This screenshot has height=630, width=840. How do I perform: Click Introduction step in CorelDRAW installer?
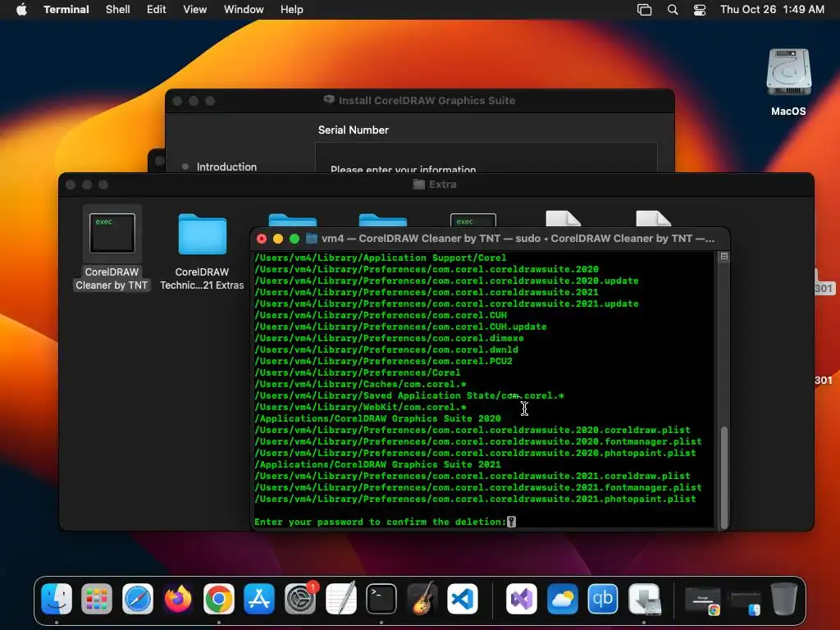(x=226, y=167)
